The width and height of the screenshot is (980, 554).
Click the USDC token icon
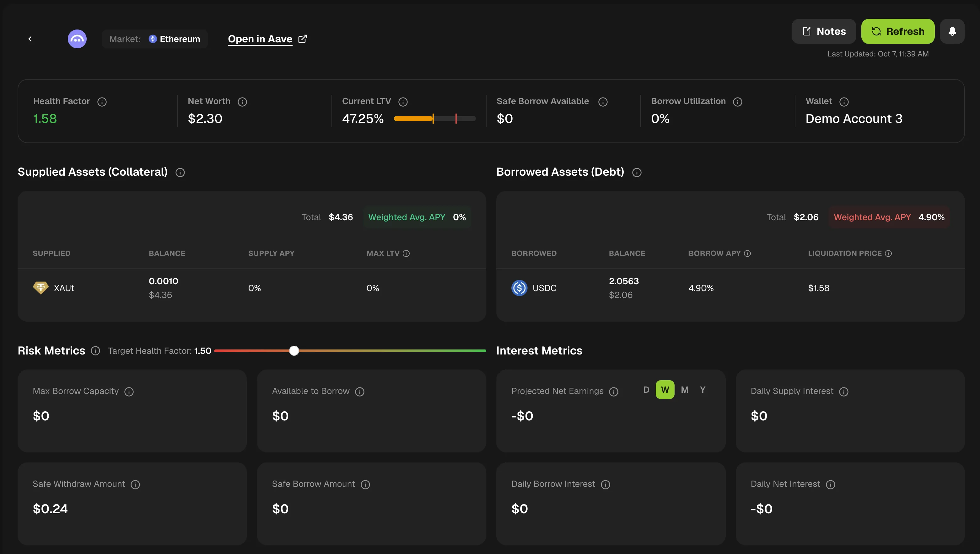[519, 288]
